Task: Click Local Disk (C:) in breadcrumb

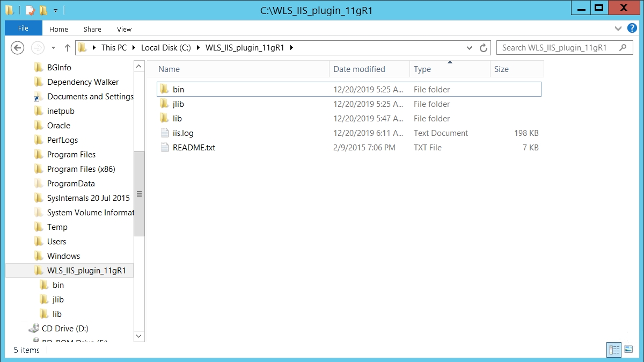Action: click(166, 48)
